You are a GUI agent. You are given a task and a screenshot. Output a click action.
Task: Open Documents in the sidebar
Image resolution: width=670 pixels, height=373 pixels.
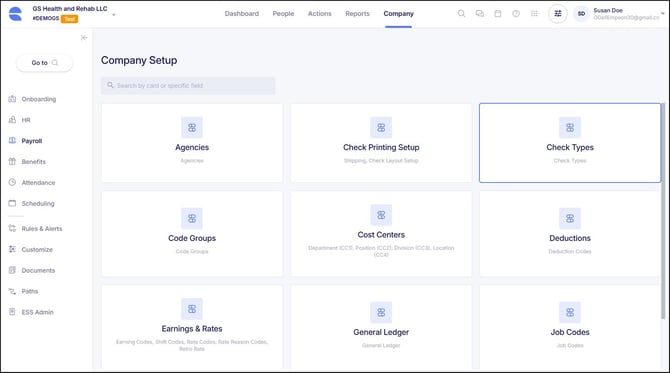(x=32, y=270)
